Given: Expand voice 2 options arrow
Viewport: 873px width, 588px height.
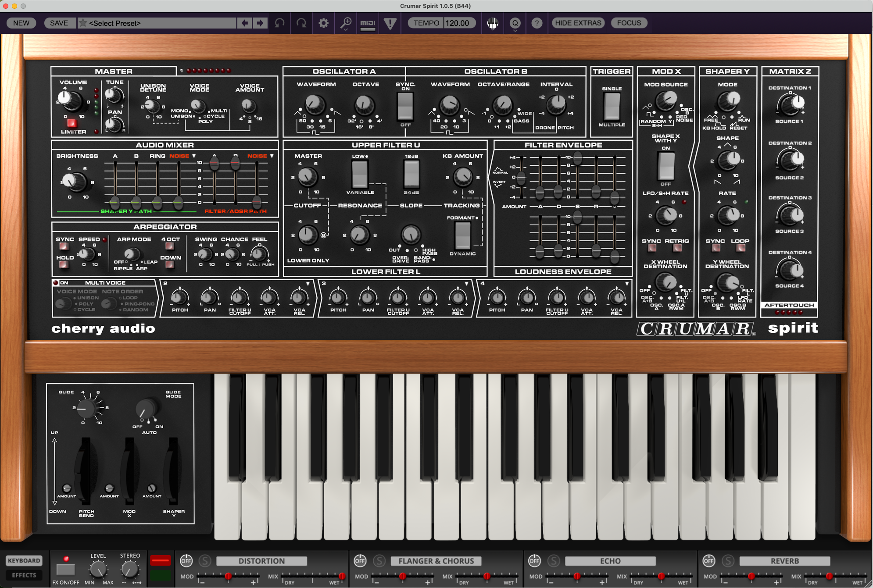Looking at the screenshot, I should [x=308, y=284].
